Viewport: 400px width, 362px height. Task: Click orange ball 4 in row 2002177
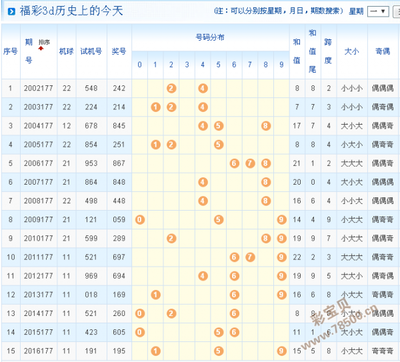(x=203, y=88)
